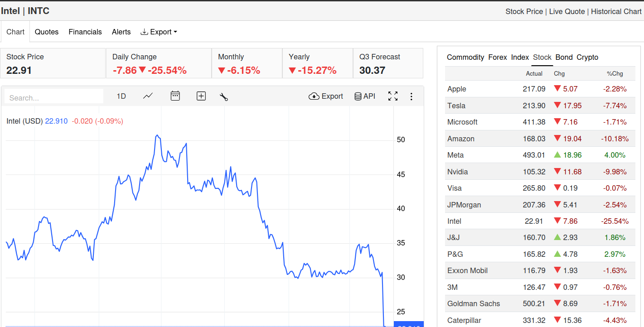Open the Nvidia stock link
This screenshot has height=327, width=644.
(x=458, y=172)
